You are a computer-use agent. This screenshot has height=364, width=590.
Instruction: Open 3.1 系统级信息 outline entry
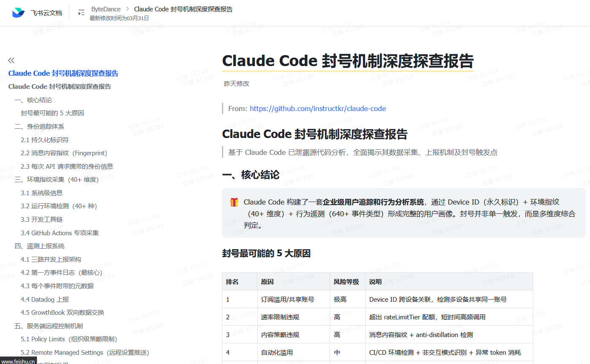pyautogui.click(x=42, y=193)
